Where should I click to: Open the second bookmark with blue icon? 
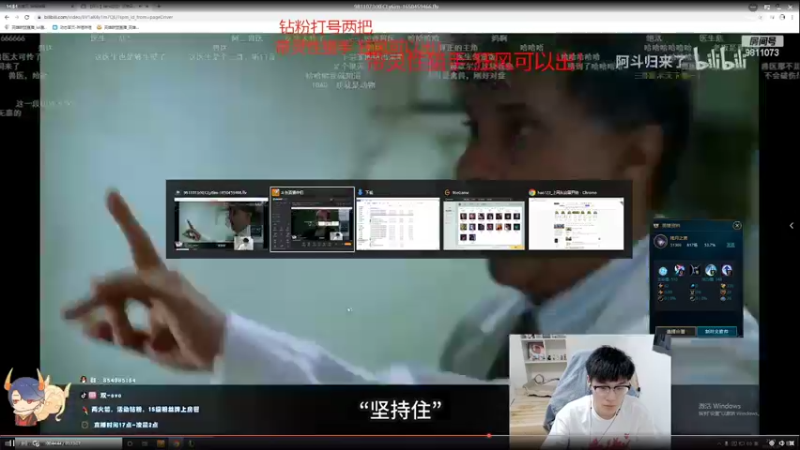pos(72,27)
